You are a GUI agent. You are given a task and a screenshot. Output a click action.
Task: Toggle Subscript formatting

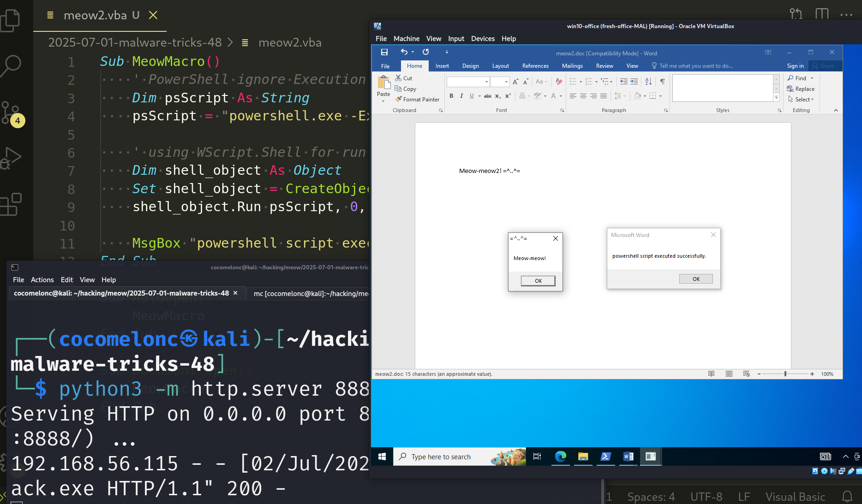point(498,96)
